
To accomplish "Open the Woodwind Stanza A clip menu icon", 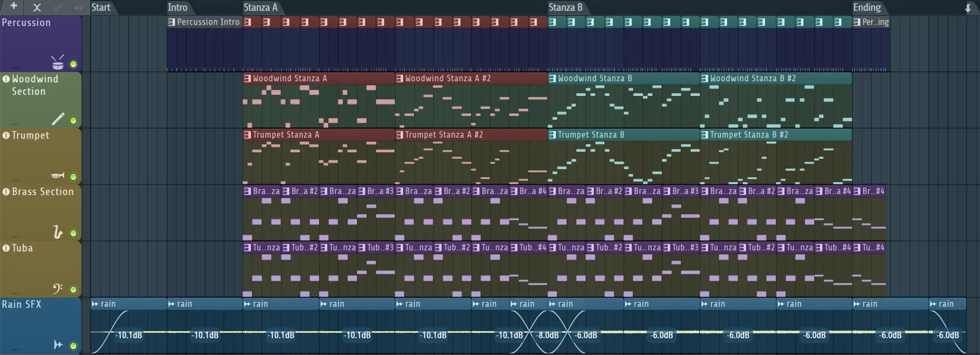I will tap(248, 79).
